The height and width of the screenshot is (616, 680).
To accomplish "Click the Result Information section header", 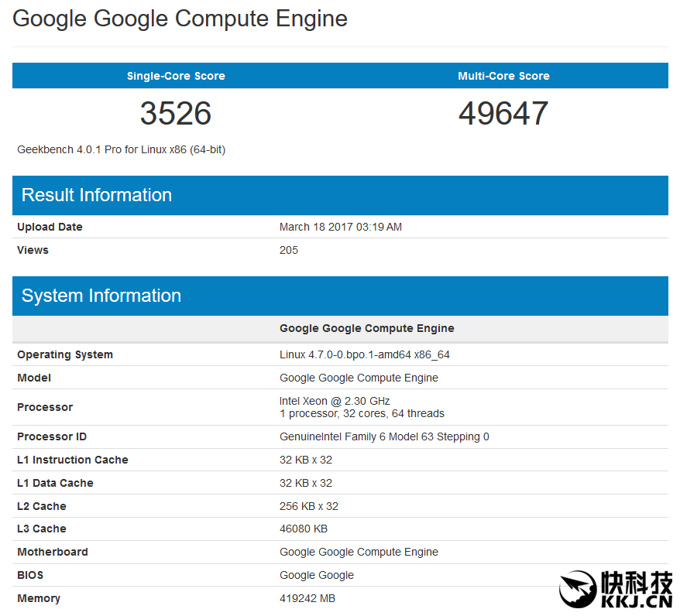I will click(x=97, y=195).
